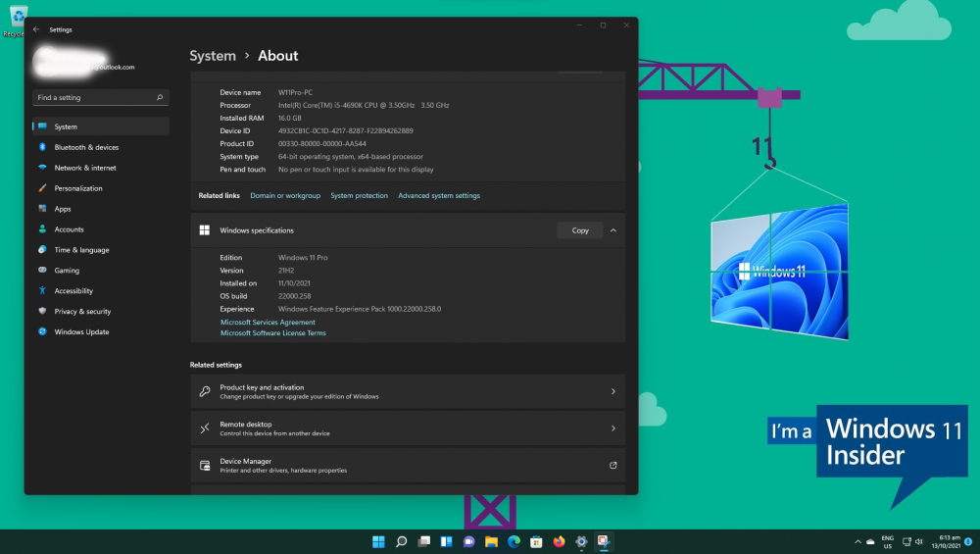Open Network & internet settings
980x554 pixels.
(x=101, y=168)
